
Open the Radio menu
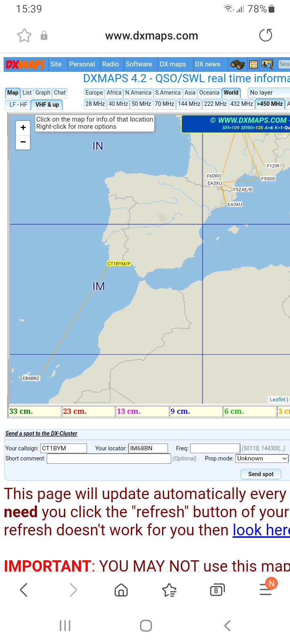[110, 64]
